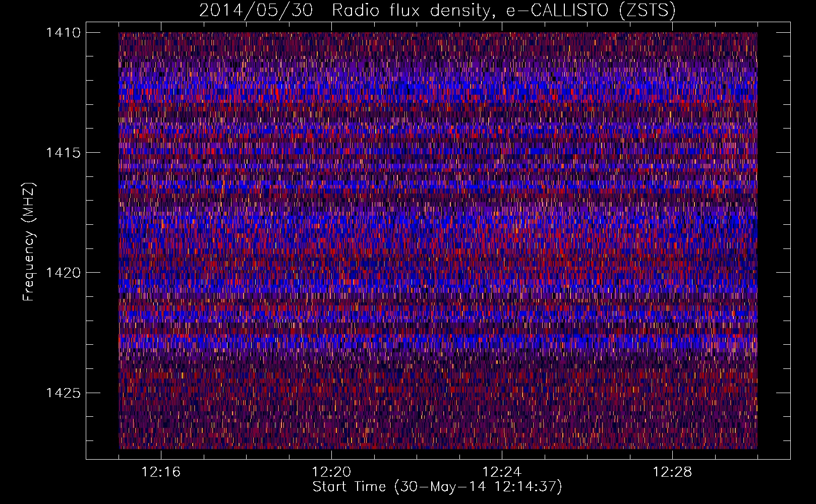
Task: Click the '12:20' time axis label
Action: 331,472
